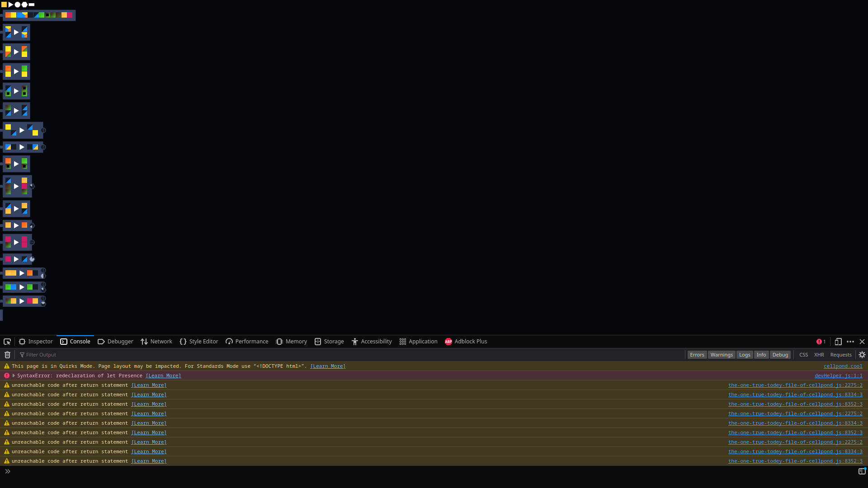Select the pink swatch in the CellPond palette

click(x=70, y=15)
